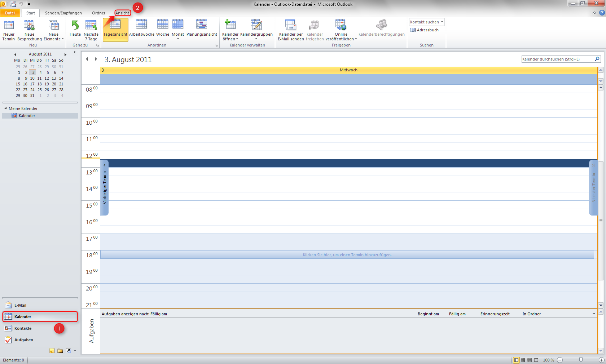Enable Arbeitswoche view
606x364 pixels.
(141, 30)
